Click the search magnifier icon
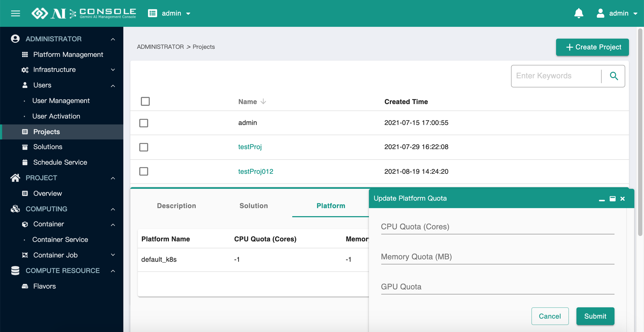 click(x=614, y=76)
